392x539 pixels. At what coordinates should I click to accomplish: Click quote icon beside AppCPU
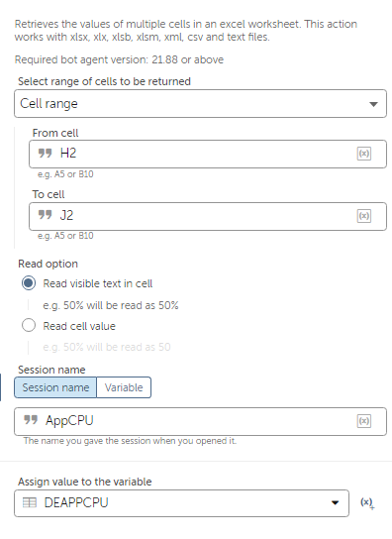31,420
